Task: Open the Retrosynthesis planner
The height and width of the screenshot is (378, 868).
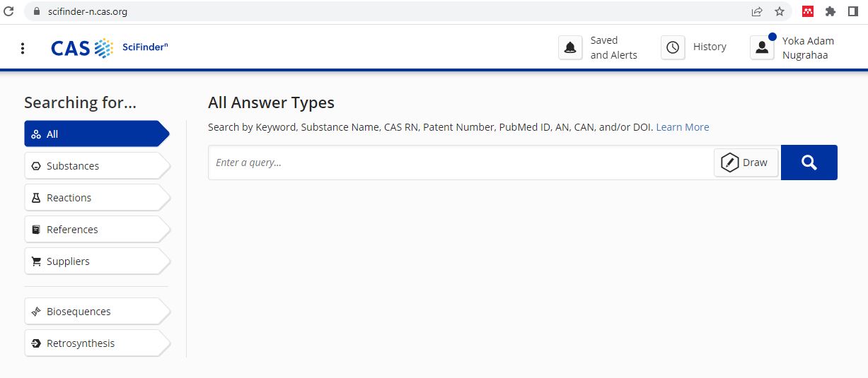Action: [97, 343]
